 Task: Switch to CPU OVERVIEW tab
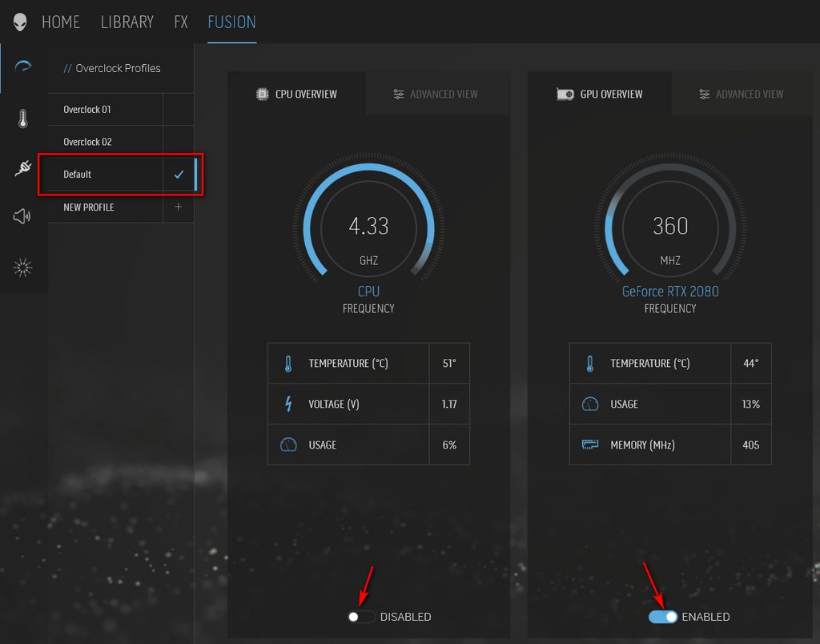pos(296,95)
